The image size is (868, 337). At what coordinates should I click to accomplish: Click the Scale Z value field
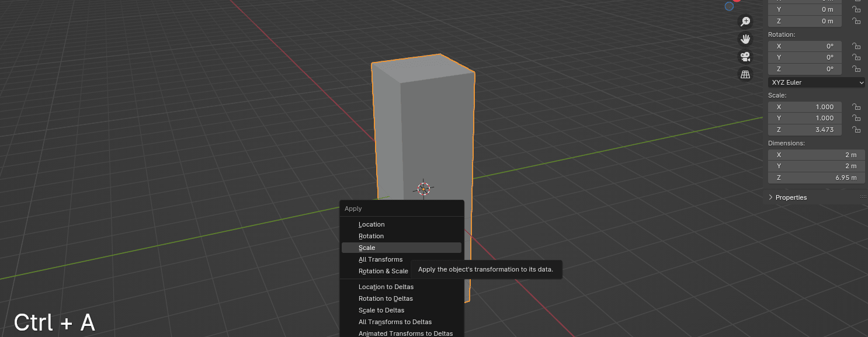click(804, 130)
